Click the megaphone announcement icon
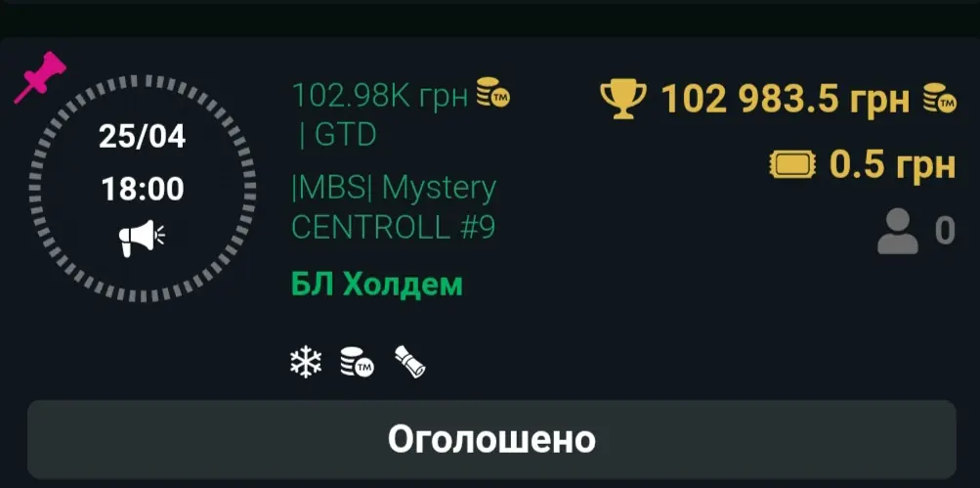Screen dimensions: 980x488 click(143, 238)
